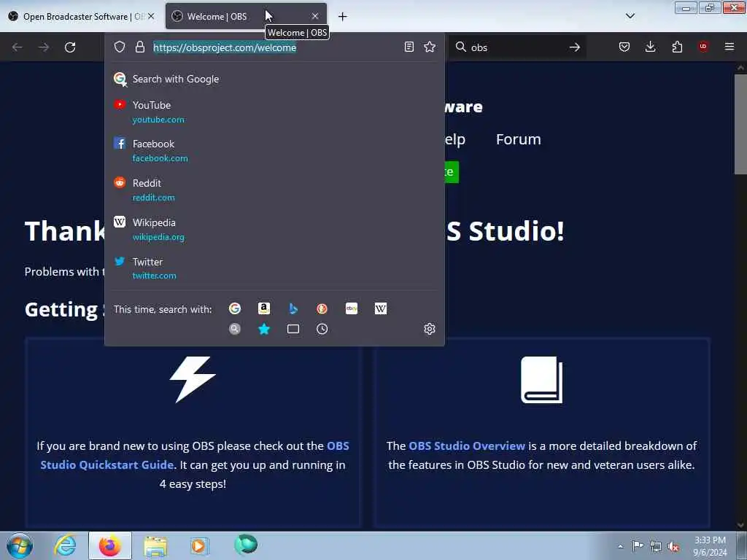
Task: Search this time with Amazon icon
Action: (x=264, y=308)
